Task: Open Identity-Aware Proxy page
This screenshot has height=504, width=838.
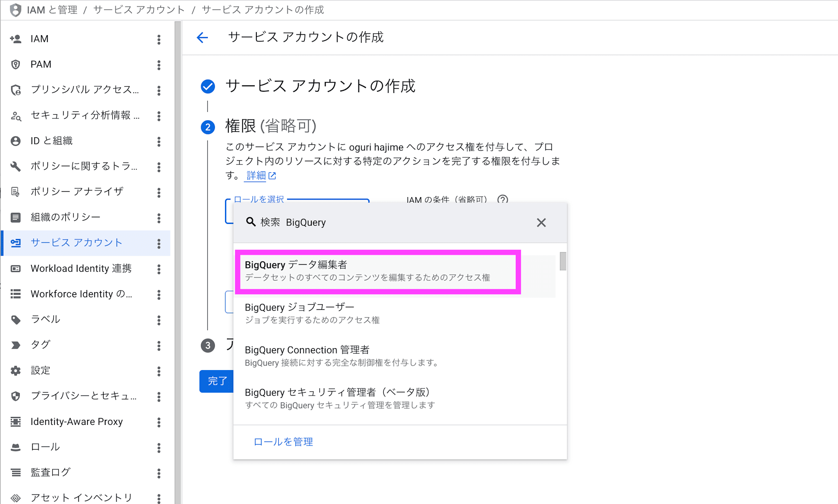Action: pos(76,422)
